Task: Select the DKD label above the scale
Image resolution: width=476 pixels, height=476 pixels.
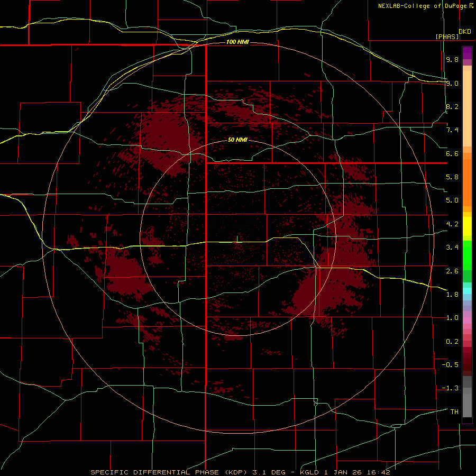Action: (464, 32)
